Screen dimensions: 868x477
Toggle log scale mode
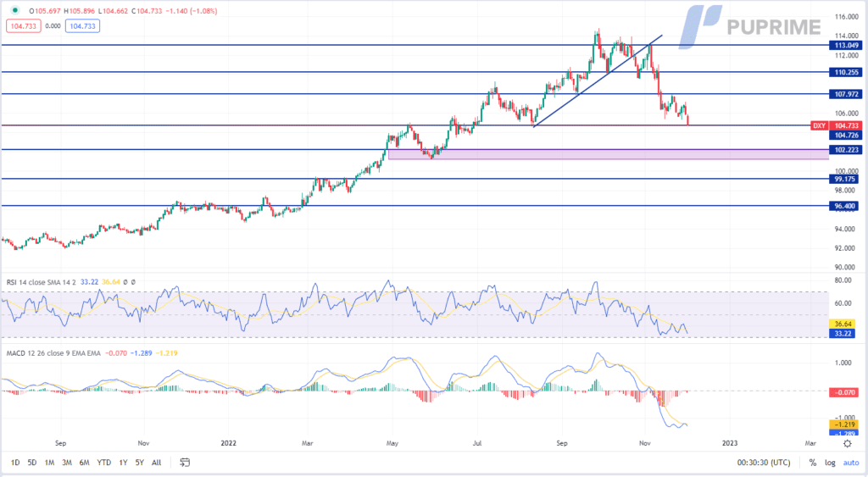click(x=830, y=463)
